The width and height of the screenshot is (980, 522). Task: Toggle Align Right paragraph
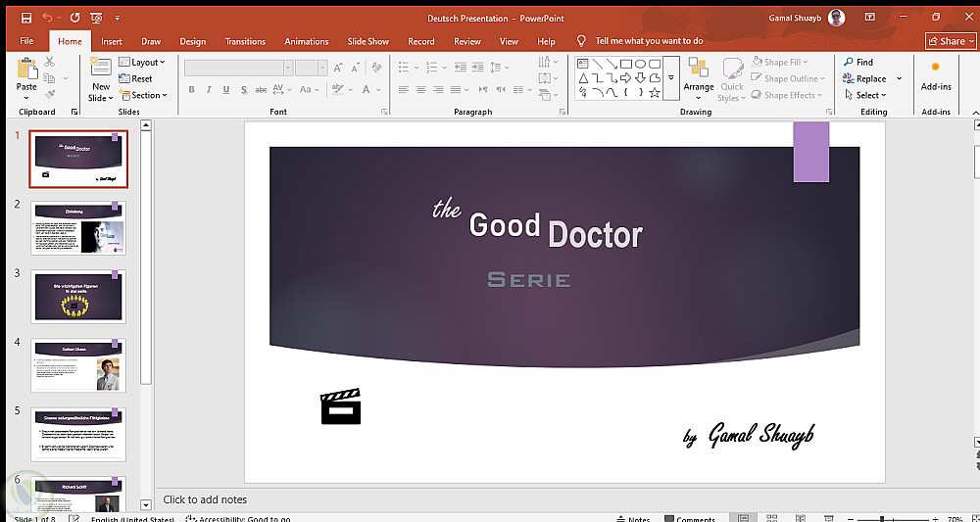point(439,90)
